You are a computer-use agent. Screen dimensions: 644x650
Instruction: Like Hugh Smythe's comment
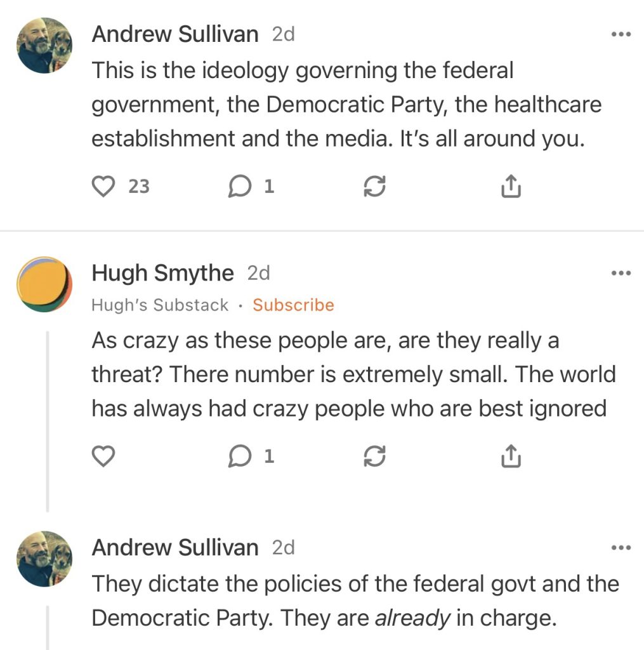(103, 456)
